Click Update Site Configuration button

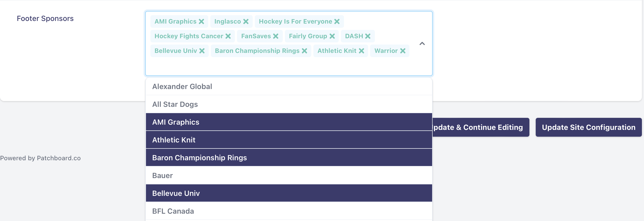(x=589, y=127)
